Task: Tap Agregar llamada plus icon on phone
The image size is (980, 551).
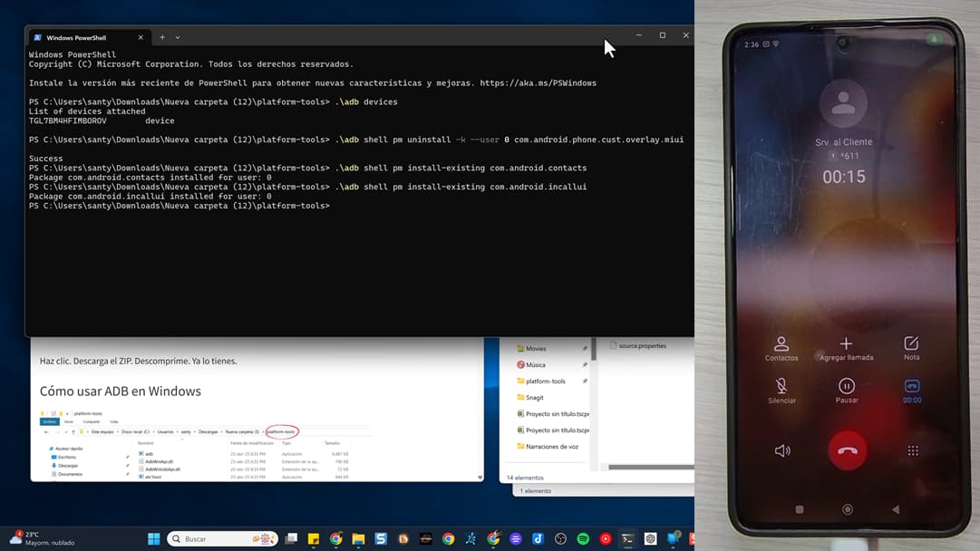Action: (846, 343)
